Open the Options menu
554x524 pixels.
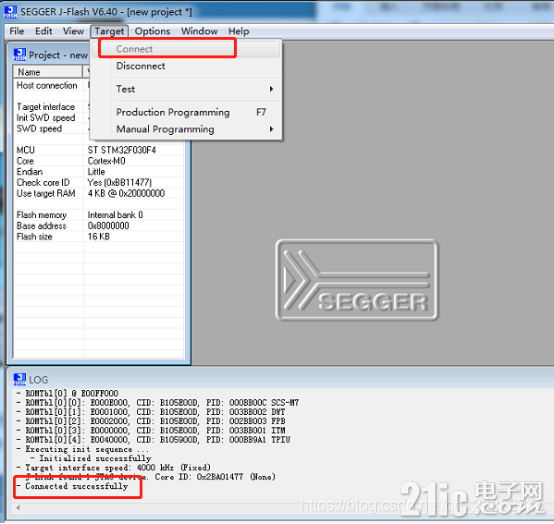point(152,31)
